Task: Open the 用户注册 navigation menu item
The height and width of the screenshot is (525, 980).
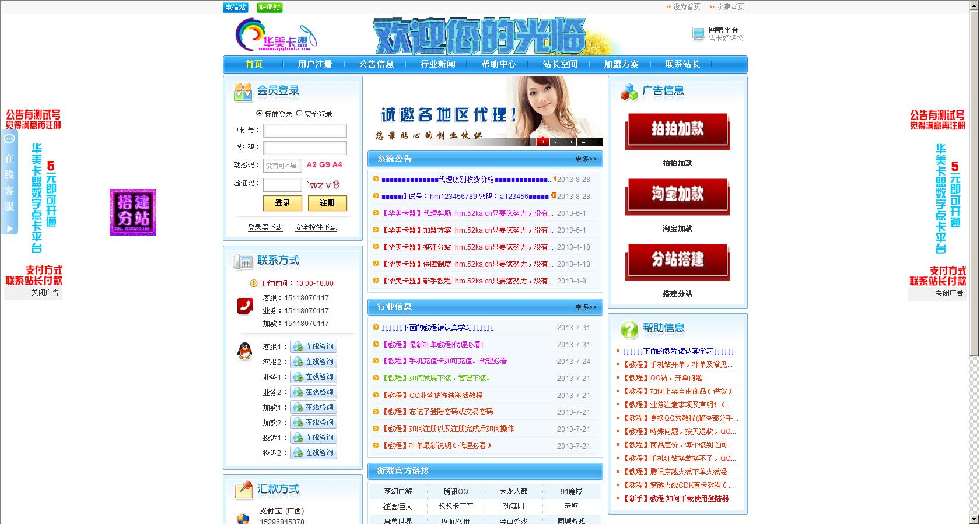Action: 315,64
